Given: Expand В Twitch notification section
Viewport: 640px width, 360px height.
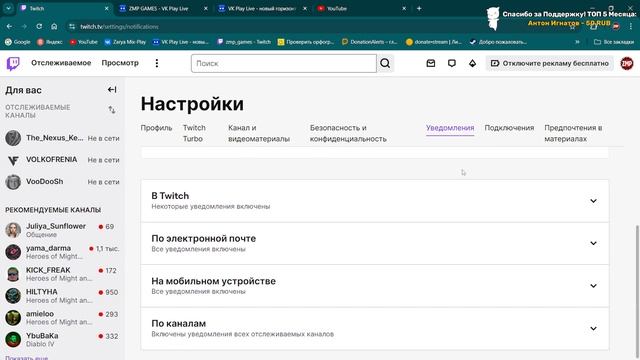Looking at the screenshot, I should (x=375, y=201).
